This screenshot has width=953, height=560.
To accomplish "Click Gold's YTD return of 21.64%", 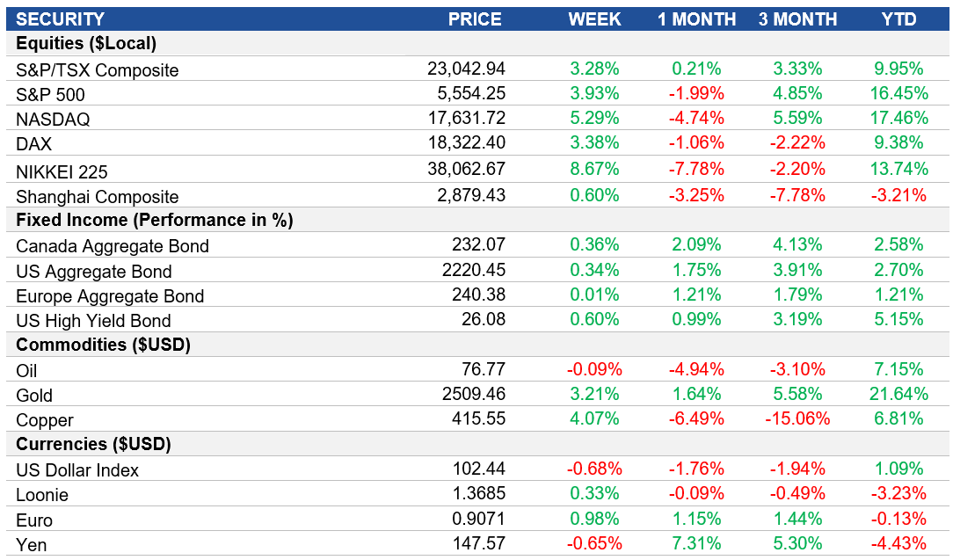I will 898,395.
